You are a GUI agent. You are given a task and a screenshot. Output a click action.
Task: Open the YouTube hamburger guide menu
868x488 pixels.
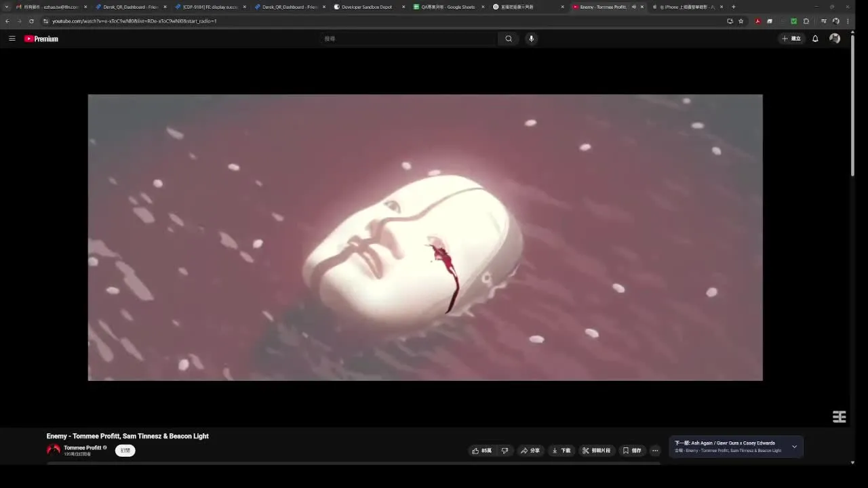12,39
